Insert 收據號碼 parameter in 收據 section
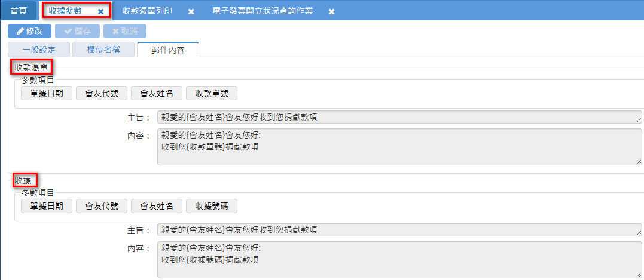The image size is (644, 280). [x=212, y=206]
